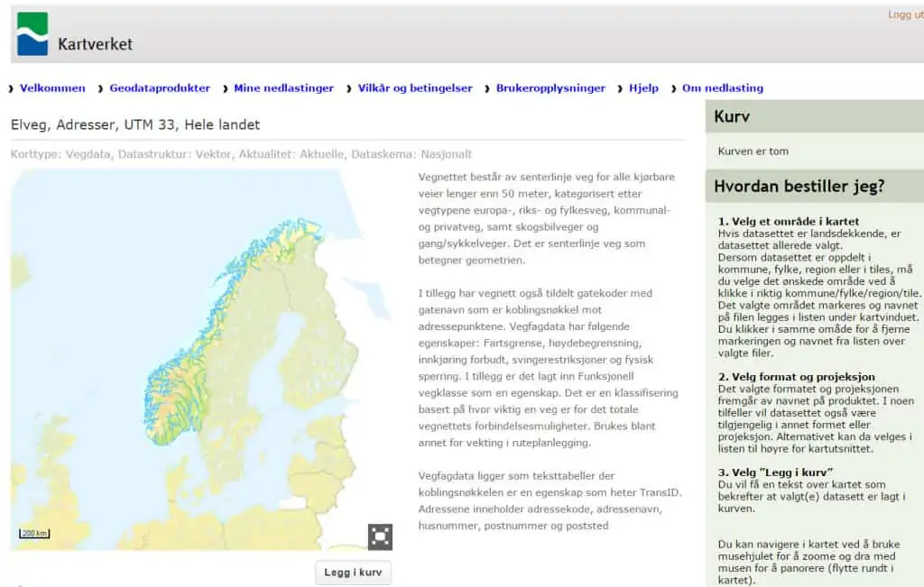924x587 pixels.
Task: Click the Kurv panel header
Action: 815,116
